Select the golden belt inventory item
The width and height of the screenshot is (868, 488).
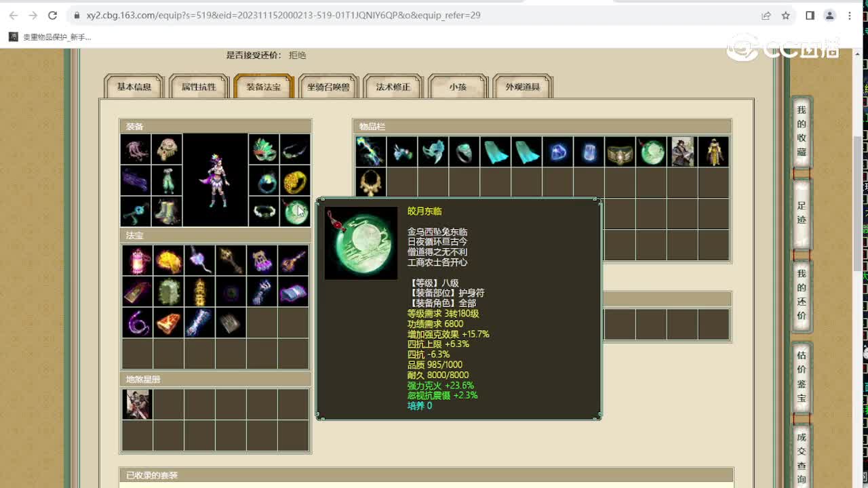click(620, 151)
